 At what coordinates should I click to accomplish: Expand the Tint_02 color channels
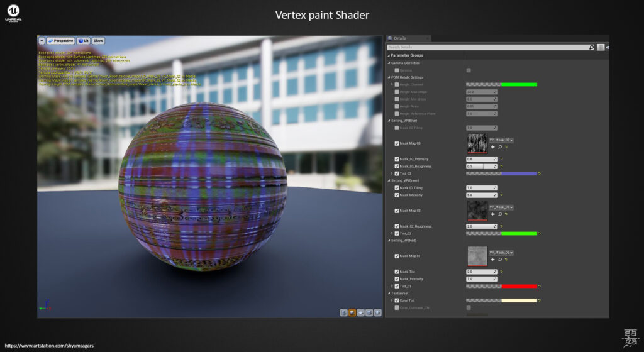pyautogui.click(x=392, y=233)
